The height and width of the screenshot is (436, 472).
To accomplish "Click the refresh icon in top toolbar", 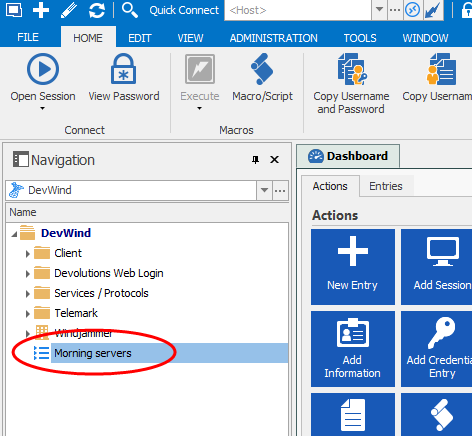I will (97, 10).
